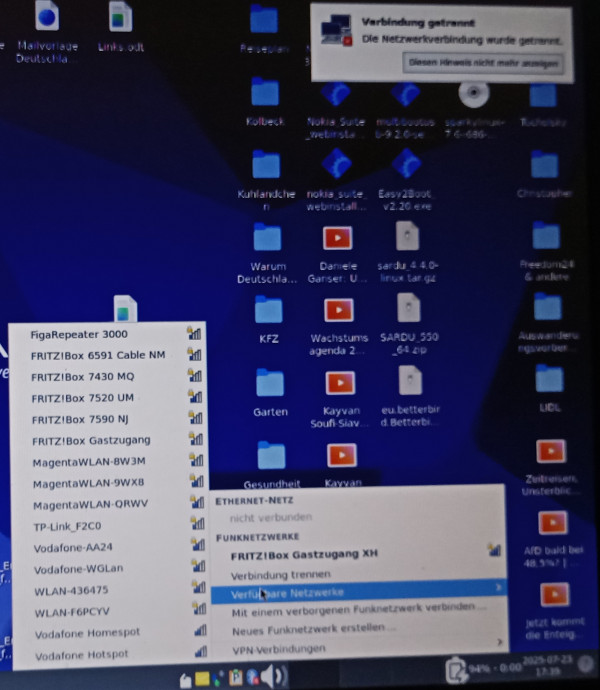Viewport: 600px width, 690px height.
Task: Click the network disconnected notification icon
Action: coord(336,29)
